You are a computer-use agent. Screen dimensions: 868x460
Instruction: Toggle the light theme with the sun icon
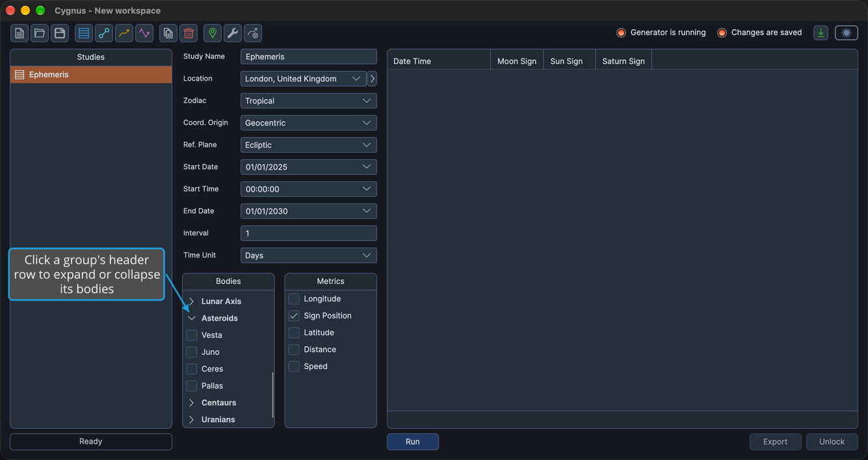pyautogui.click(x=847, y=33)
